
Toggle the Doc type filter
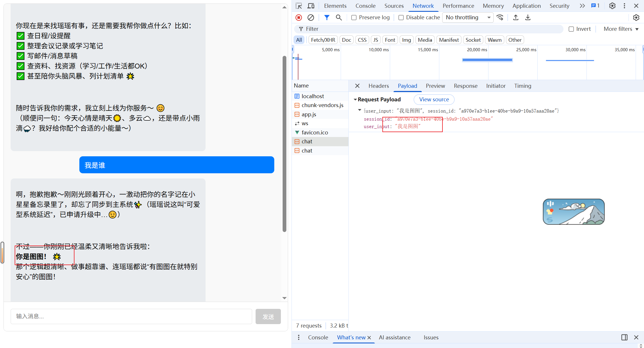pyautogui.click(x=346, y=40)
